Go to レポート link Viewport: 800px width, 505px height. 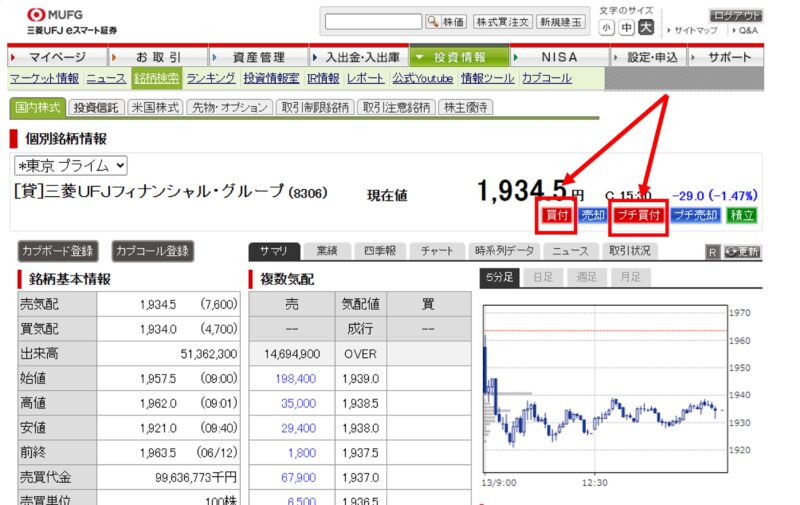point(365,78)
